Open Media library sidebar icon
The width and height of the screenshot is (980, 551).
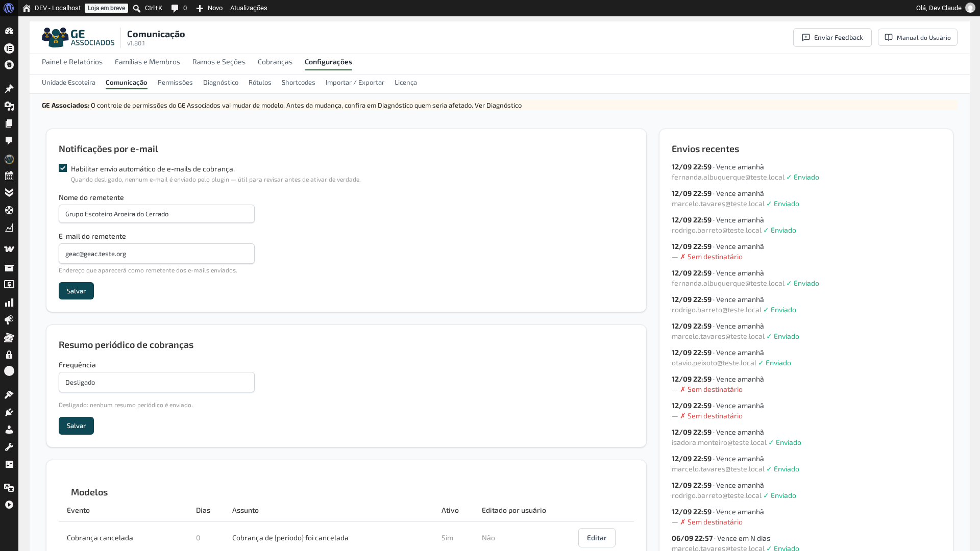coord(9,106)
